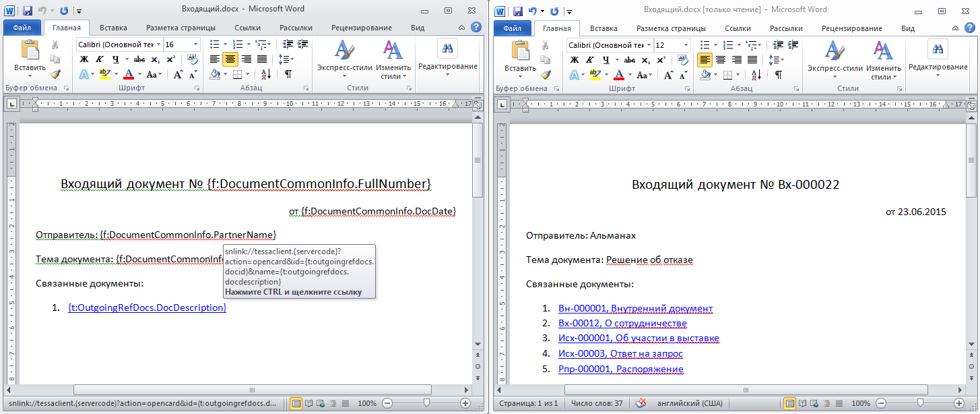Screen dimensions: 980x414
Task: Click the {t:OutgoingRefDocs.DocDescription} hyperlink
Action: [147, 307]
